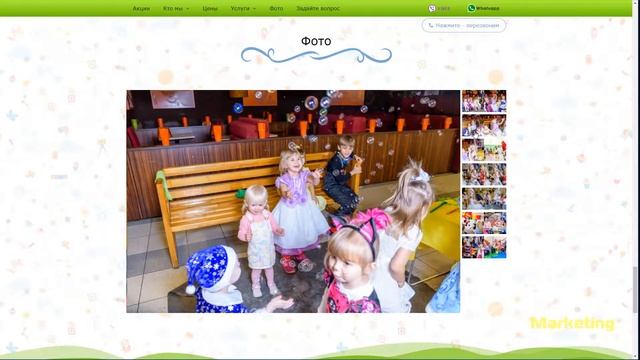The height and width of the screenshot is (360, 640).
Task: Click the callback phone button below the header
Action: pyautogui.click(x=464, y=25)
